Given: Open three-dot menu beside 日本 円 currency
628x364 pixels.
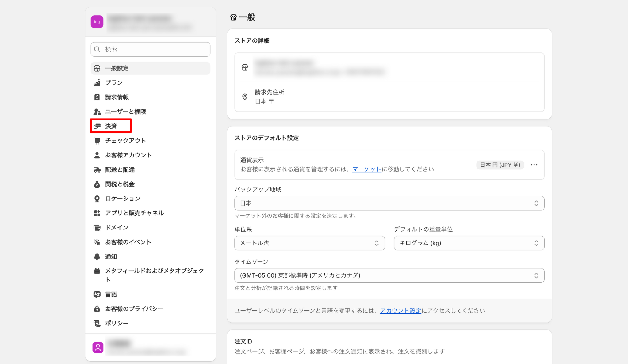Looking at the screenshot, I should (x=534, y=165).
